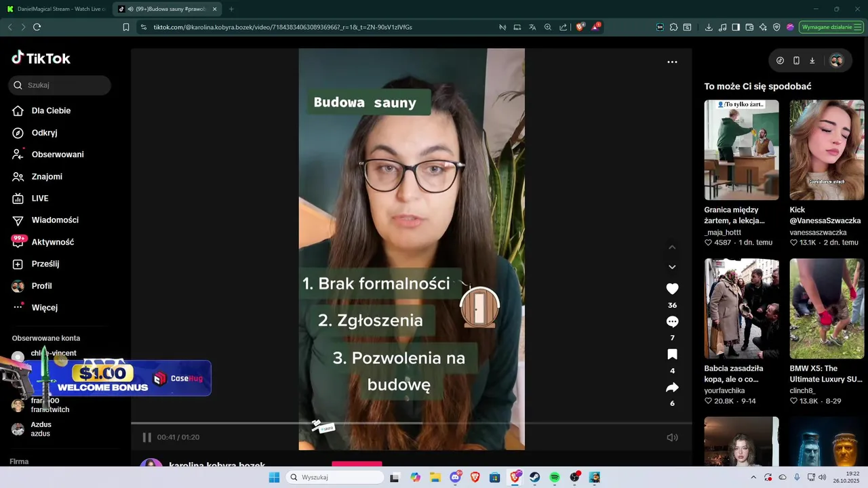This screenshot has width=868, height=488.
Task: Open profile avatar in top-right pill
Action: click(x=836, y=60)
